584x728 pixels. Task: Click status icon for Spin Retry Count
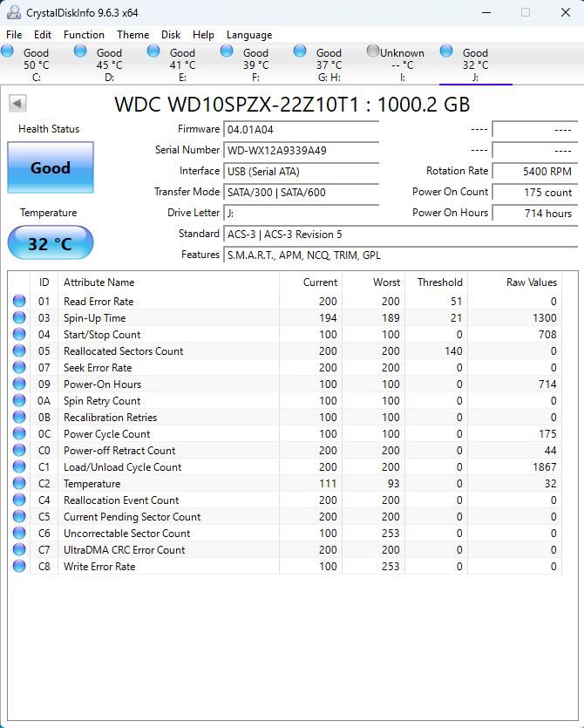(x=19, y=400)
